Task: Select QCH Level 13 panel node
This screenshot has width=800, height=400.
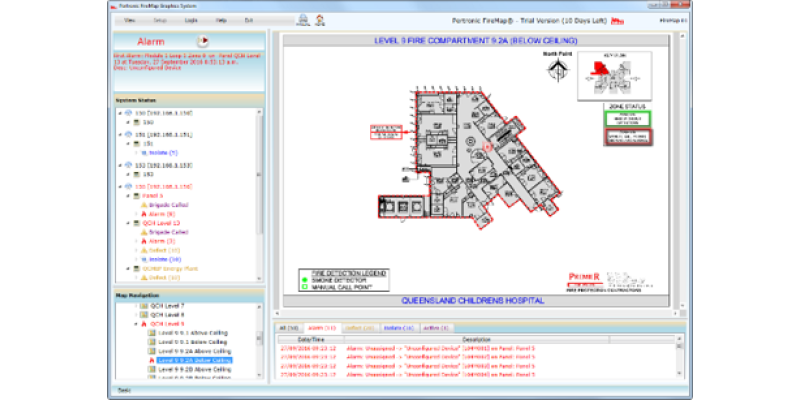Action: click(x=161, y=223)
